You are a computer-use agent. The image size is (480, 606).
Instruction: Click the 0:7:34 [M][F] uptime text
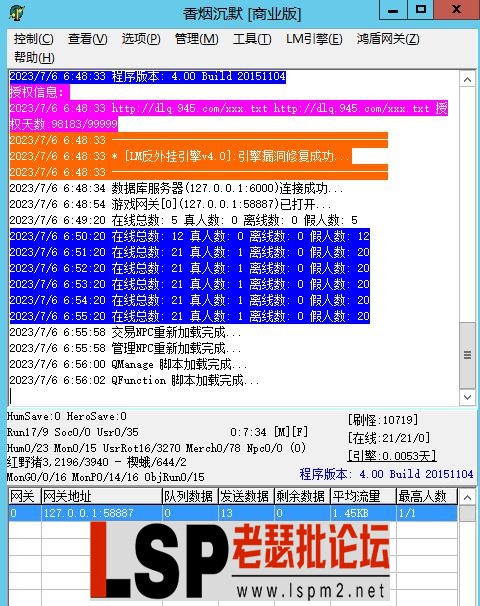coord(269,432)
